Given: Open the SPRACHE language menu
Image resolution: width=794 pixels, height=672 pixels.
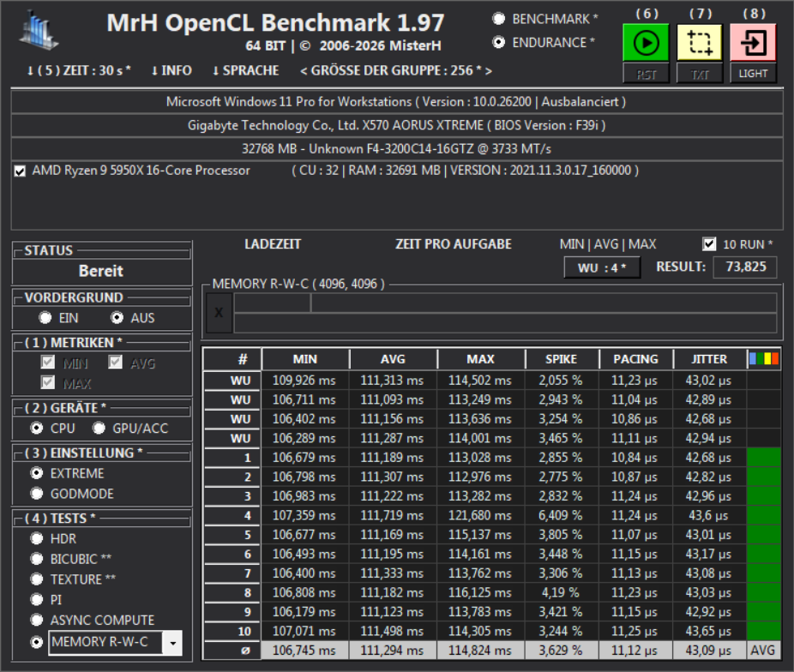Looking at the screenshot, I should coord(245,70).
